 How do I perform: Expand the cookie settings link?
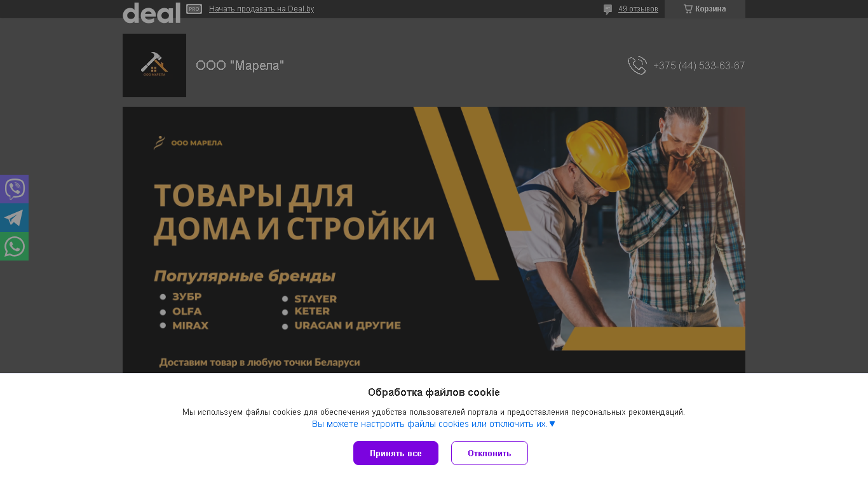click(x=433, y=424)
